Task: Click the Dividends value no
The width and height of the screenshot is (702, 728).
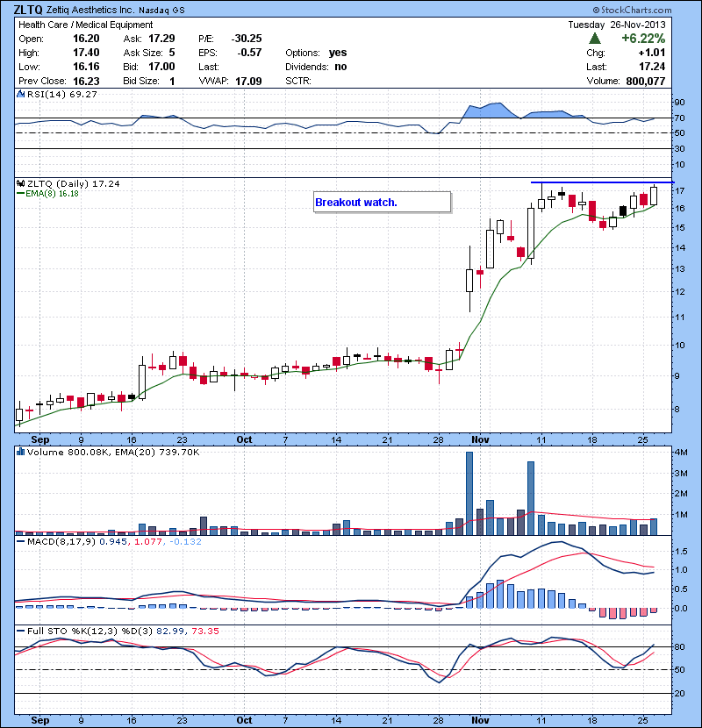Action: (x=340, y=67)
